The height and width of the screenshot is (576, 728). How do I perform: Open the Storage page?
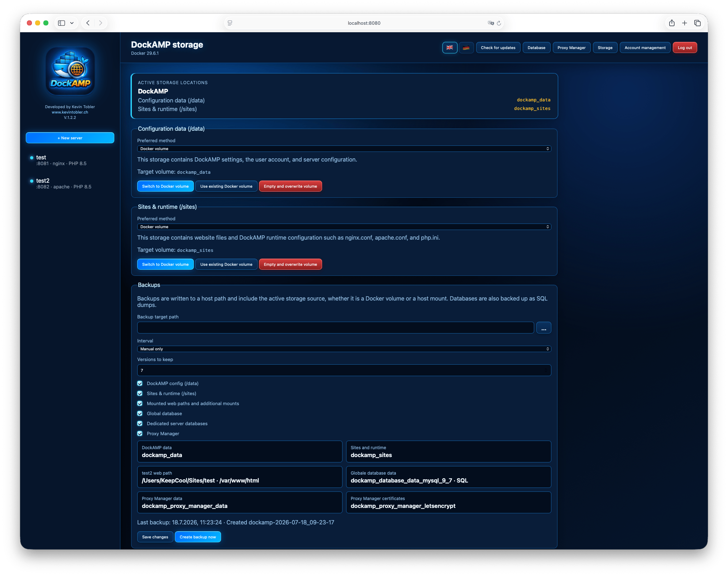pyautogui.click(x=605, y=48)
